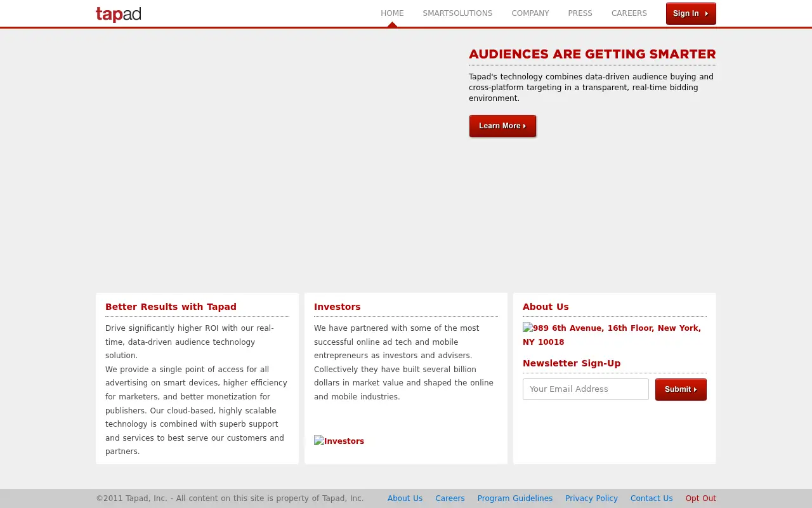Click the Audiences Are Getting Smarter headline
This screenshot has height=508, width=812.
(x=593, y=55)
